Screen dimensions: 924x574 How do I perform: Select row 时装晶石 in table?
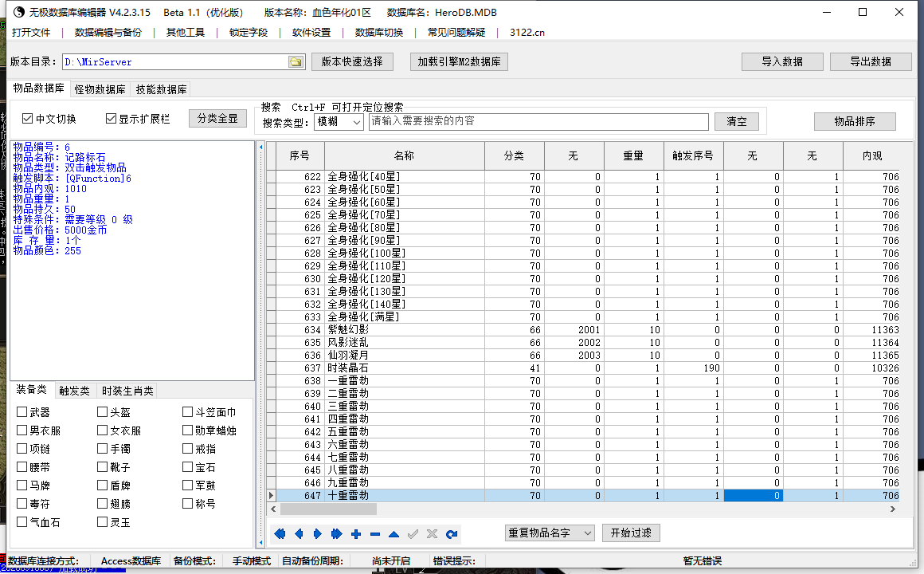point(583,368)
